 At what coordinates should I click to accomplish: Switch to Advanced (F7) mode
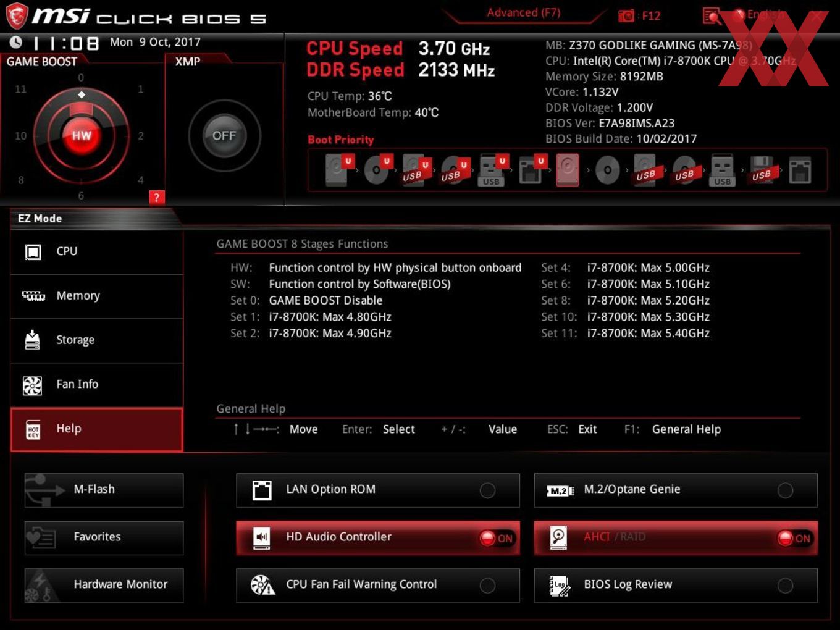tap(523, 13)
